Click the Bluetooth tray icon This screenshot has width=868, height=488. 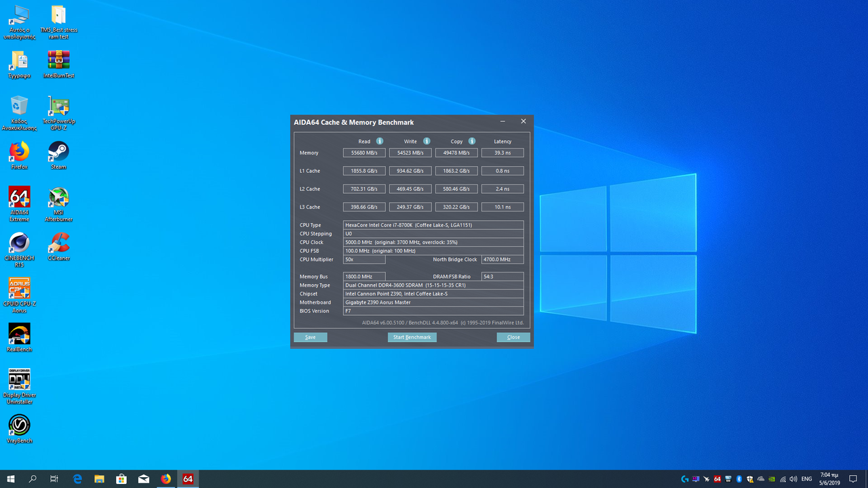739,479
